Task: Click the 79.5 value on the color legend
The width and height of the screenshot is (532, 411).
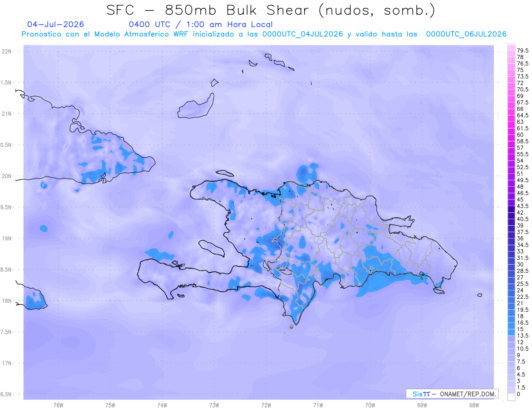Action: pyautogui.click(x=523, y=51)
